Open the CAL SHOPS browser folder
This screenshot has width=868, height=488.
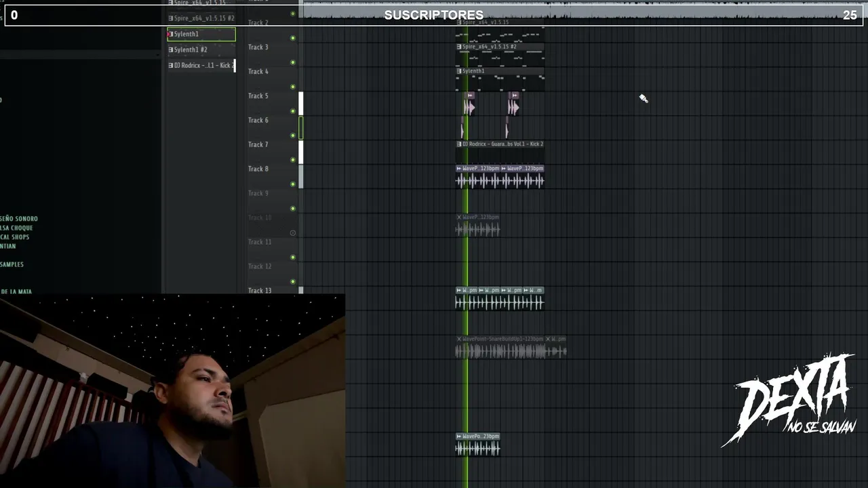[15, 237]
